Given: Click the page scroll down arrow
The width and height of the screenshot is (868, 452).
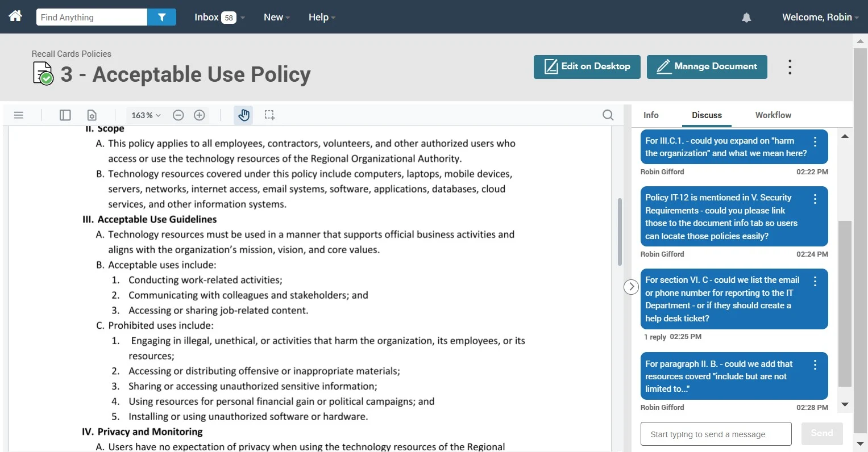Looking at the screenshot, I should click(x=860, y=443).
